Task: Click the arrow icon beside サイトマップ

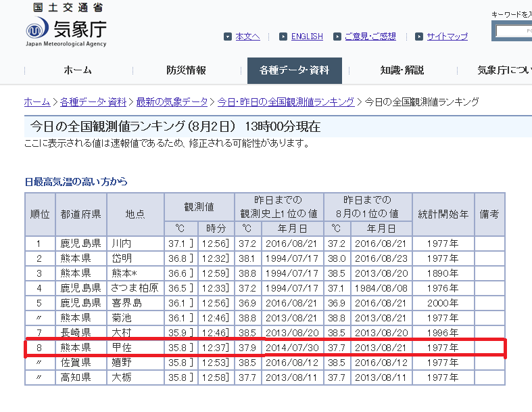Action: 419,37
